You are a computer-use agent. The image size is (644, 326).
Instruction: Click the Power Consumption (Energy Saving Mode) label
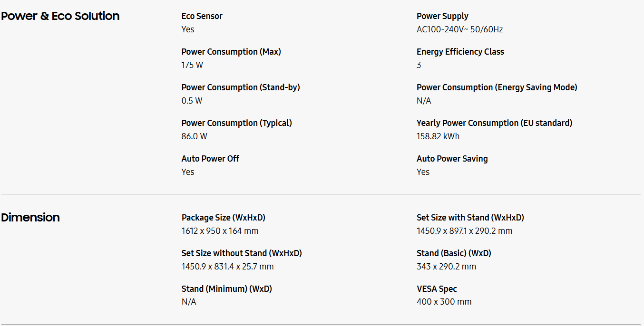pos(497,87)
